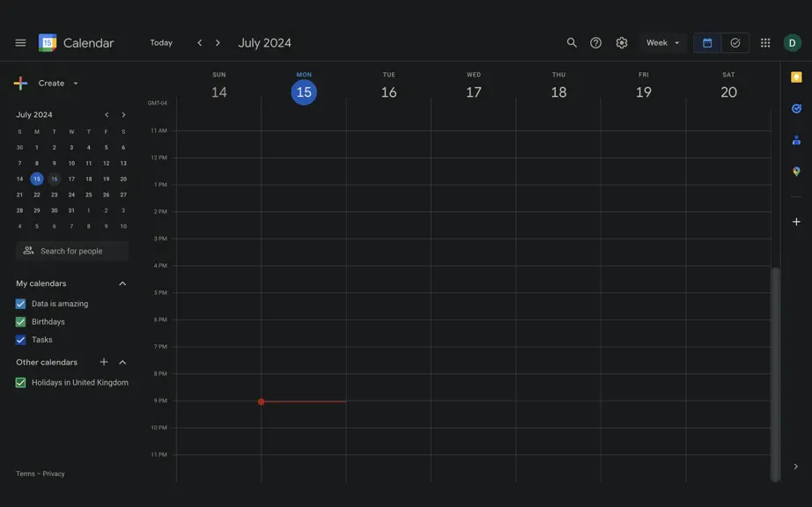The height and width of the screenshot is (507, 812).
Task: Toggle Tasks calendar checkbox
Action: point(21,340)
